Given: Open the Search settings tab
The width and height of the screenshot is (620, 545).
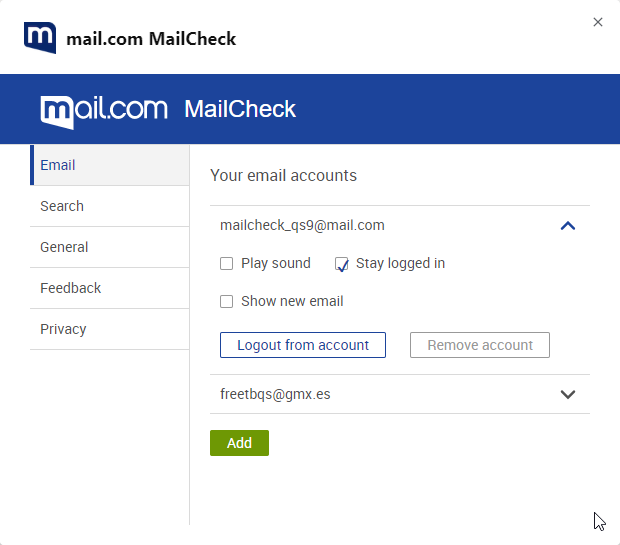Looking at the screenshot, I should (x=62, y=206).
